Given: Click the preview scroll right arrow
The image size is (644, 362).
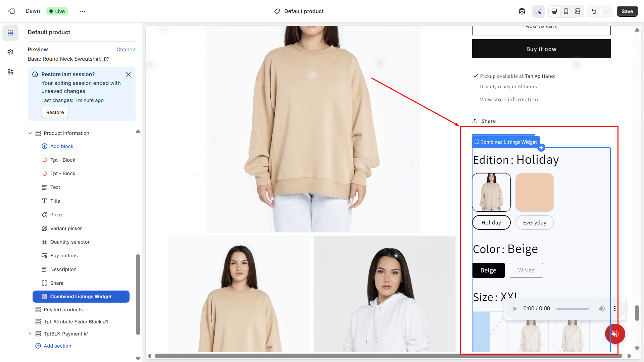Looking at the screenshot, I should click(x=629, y=356).
